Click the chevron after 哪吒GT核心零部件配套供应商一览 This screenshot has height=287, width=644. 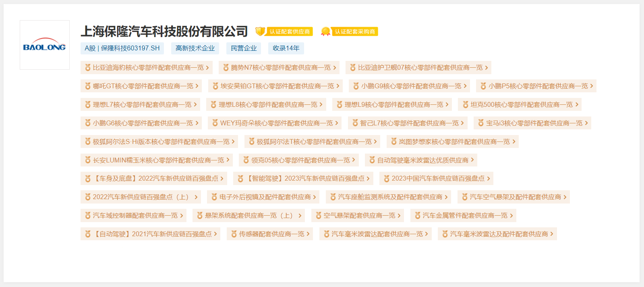(x=197, y=86)
